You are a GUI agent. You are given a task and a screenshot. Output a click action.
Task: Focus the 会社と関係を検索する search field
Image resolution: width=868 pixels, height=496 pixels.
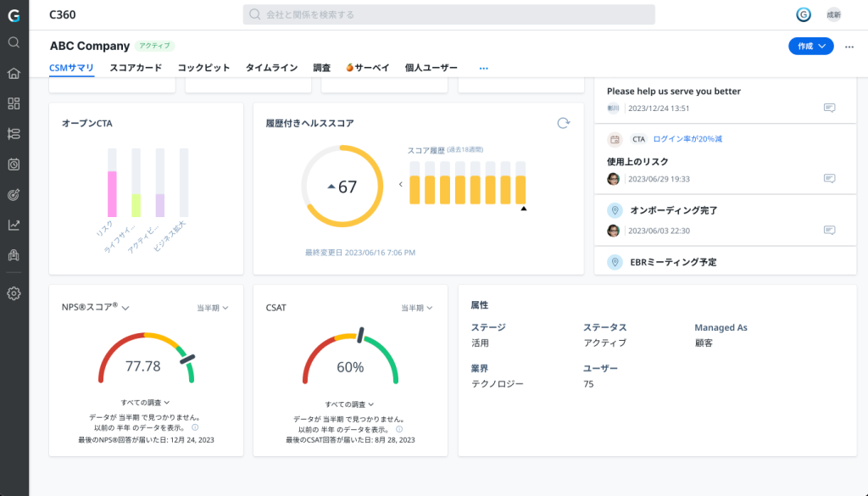click(449, 14)
